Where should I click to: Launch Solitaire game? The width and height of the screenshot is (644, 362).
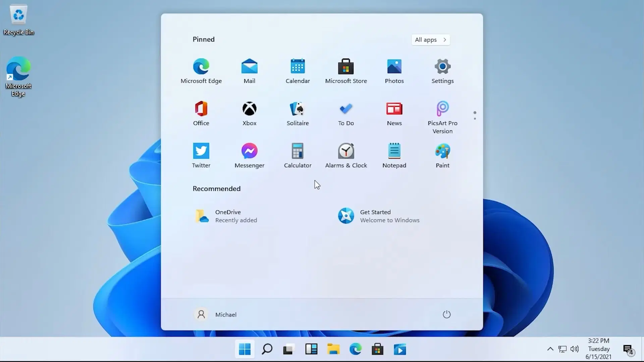(x=298, y=113)
